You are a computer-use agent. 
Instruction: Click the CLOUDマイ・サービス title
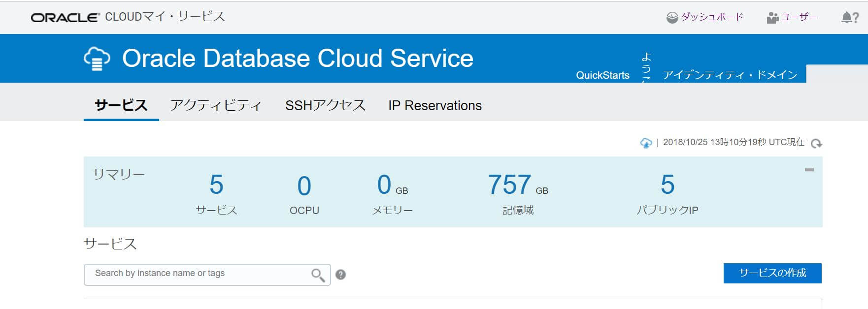(165, 17)
